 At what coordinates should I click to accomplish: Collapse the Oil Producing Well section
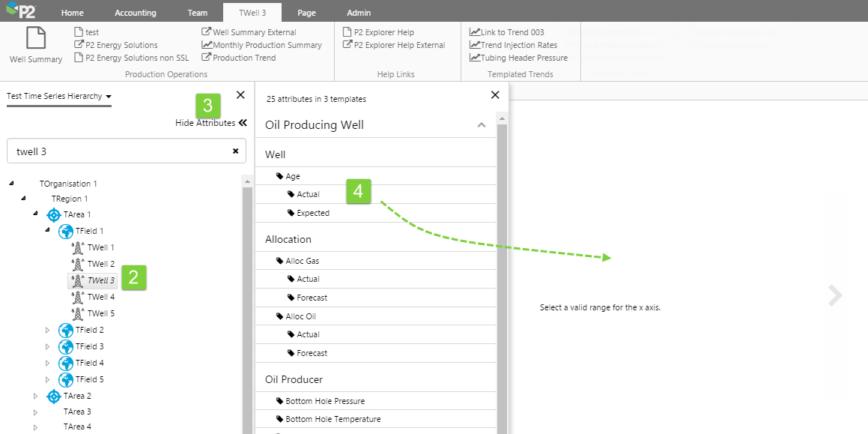click(x=482, y=125)
